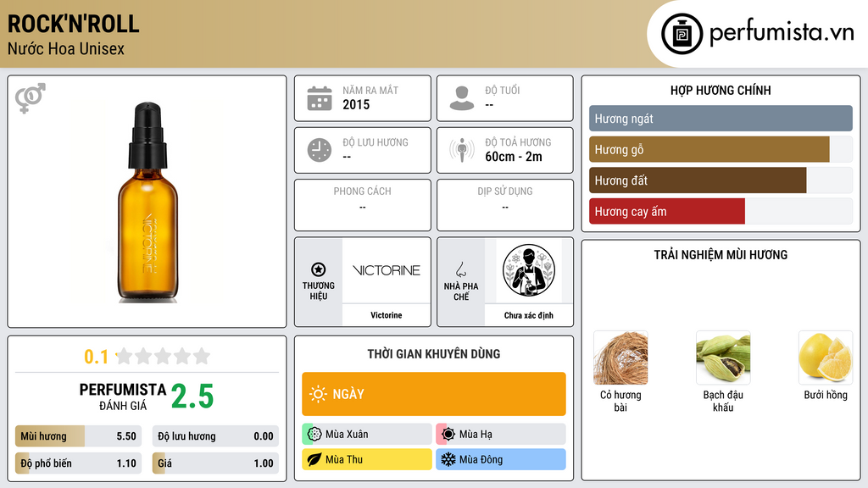Click the Nước Hoa Unisex subtitle

tap(66, 49)
